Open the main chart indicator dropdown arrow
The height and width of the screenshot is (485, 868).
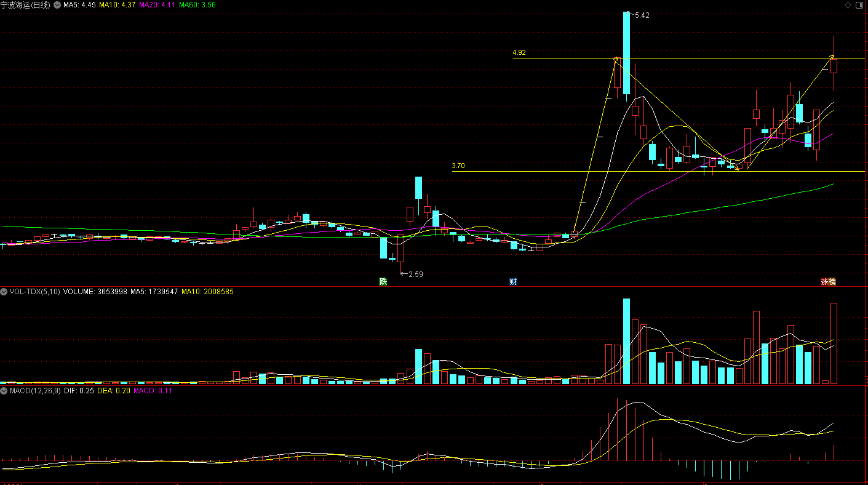(x=57, y=5)
